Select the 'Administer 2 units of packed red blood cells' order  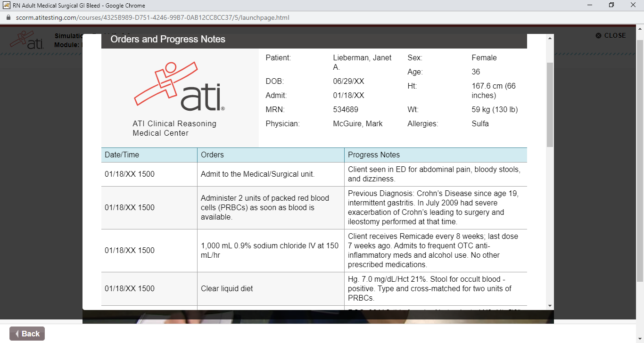coord(271,208)
